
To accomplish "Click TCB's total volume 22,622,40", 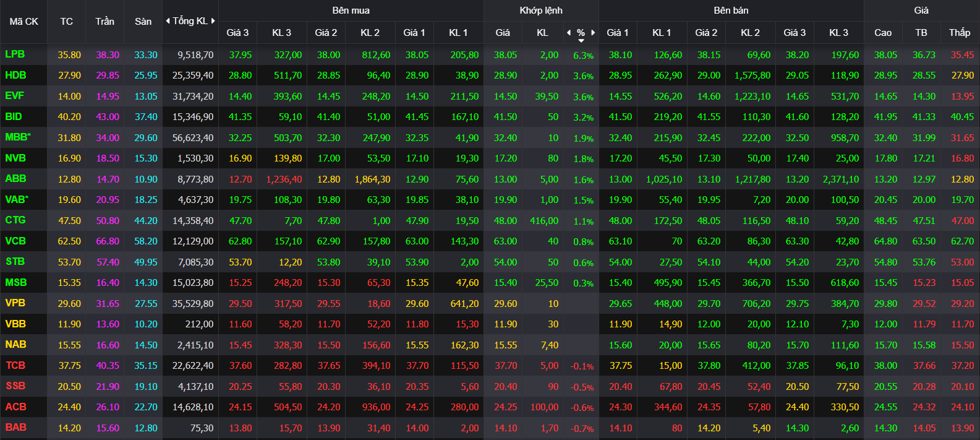I will tap(193, 366).
